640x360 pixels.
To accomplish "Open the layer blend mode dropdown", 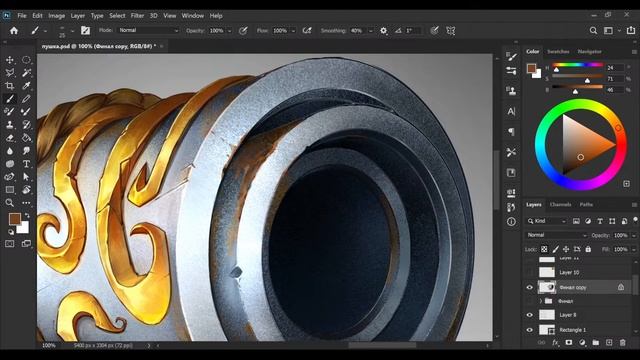I will pos(556,235).
